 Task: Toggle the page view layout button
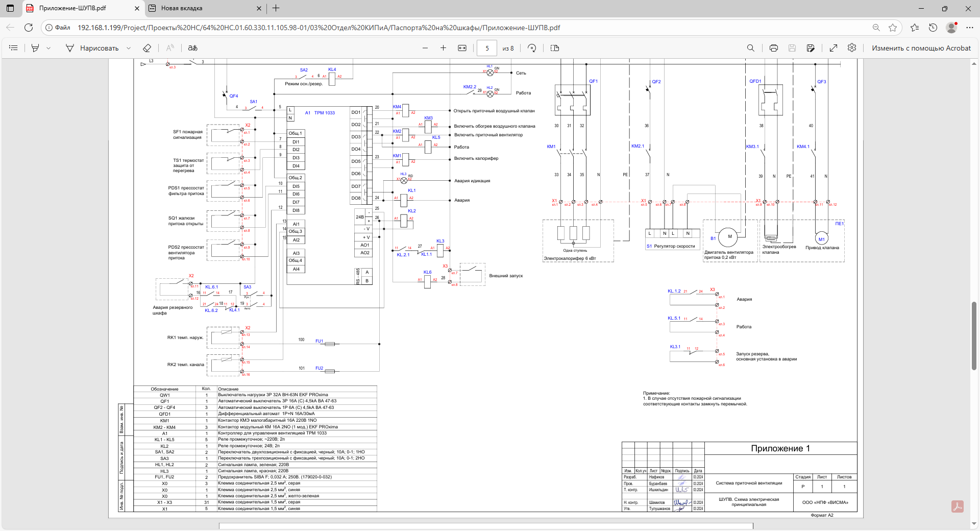(555, 48)
